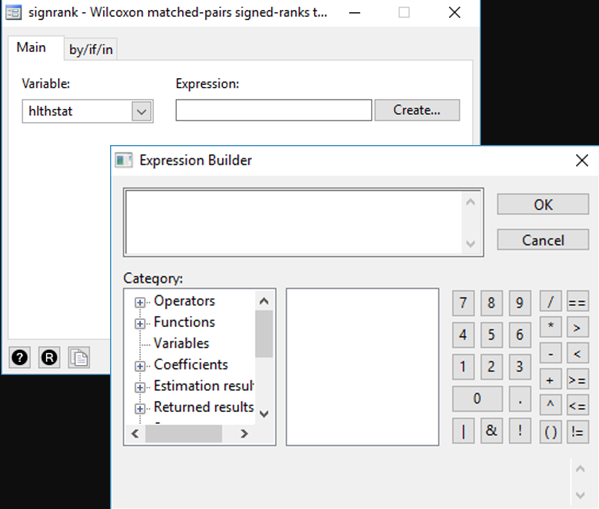
Task: Minimize the signrank window
Action: coord(355,13)
